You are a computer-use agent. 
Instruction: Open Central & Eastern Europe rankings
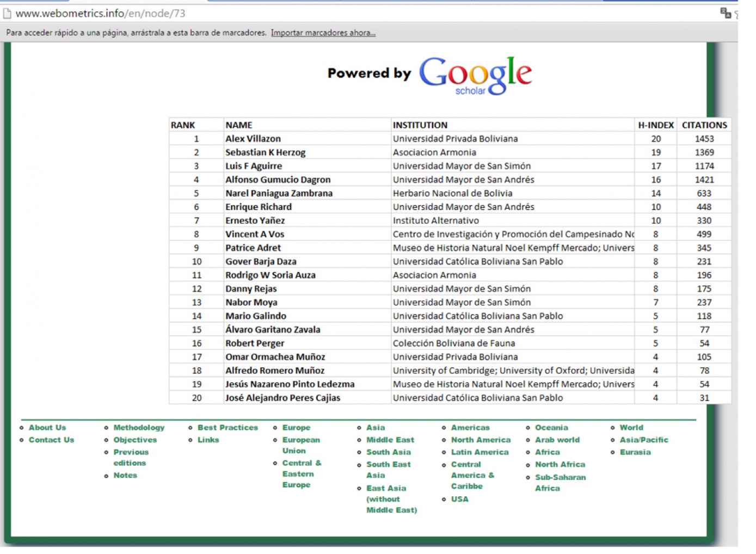[302, 474]
